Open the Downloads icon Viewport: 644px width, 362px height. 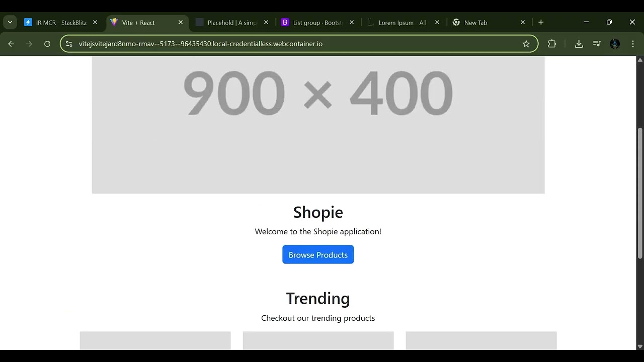(579, 44)
